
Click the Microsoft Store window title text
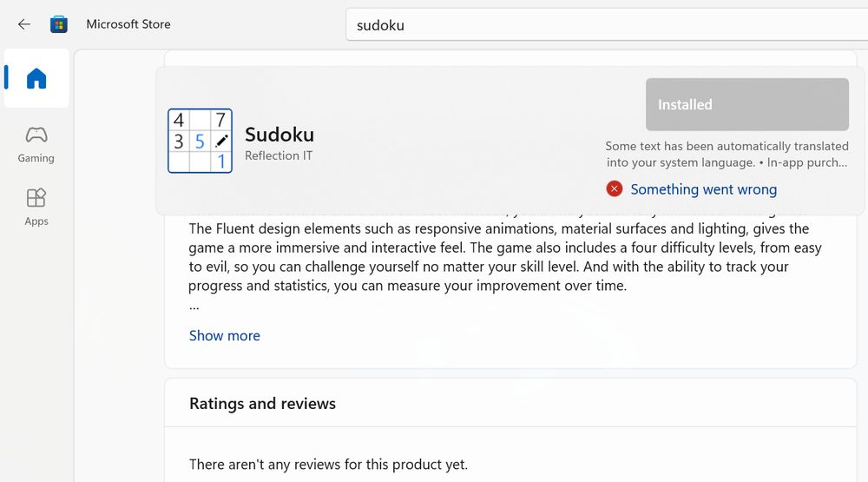click(x=128, y=24)
